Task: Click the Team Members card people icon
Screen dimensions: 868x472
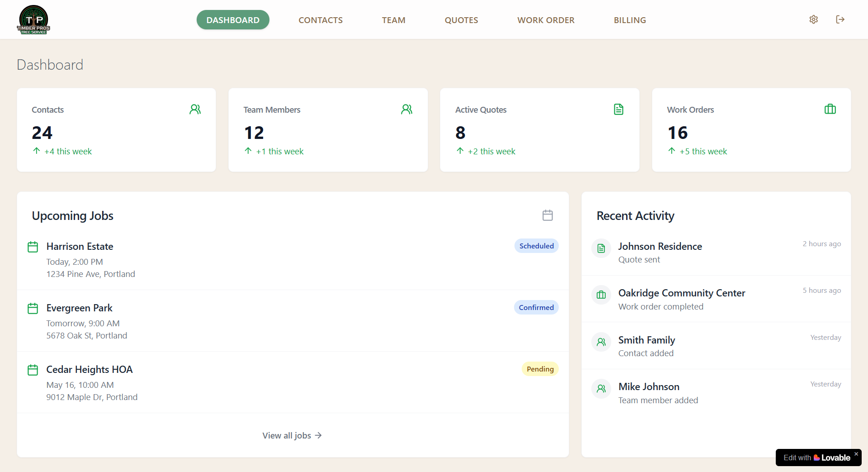Action: 407,110
